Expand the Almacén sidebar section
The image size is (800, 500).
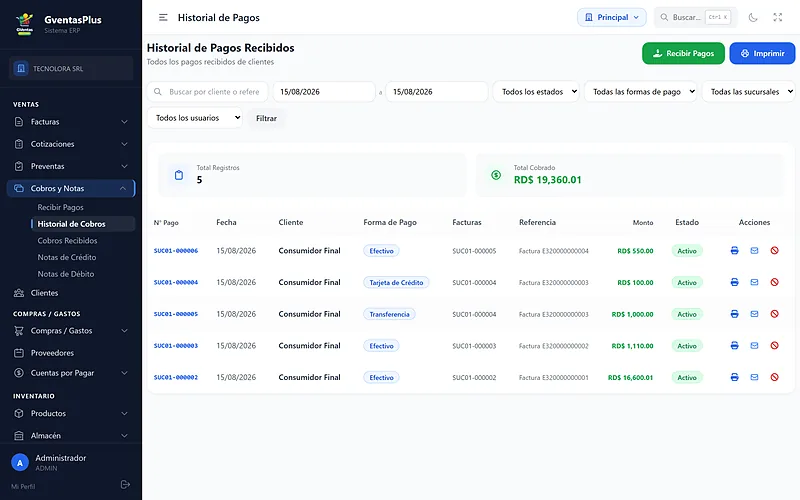click(71, 436)
